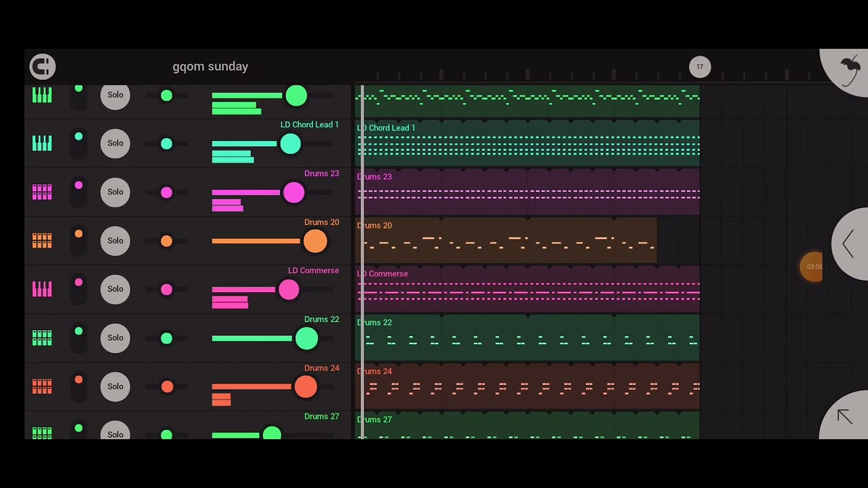
Task: Click the Drums 20 pan knob
Action: [x=167, y=241]
